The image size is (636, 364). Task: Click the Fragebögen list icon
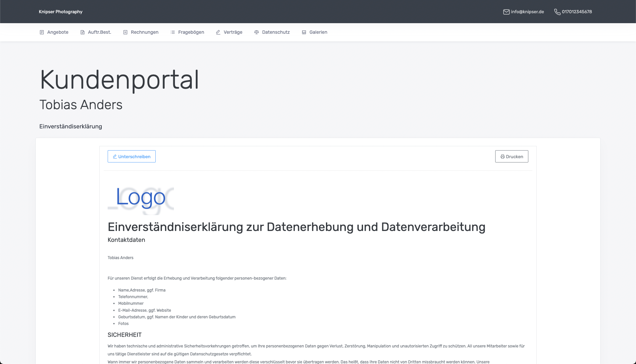(x=173, y=32)
